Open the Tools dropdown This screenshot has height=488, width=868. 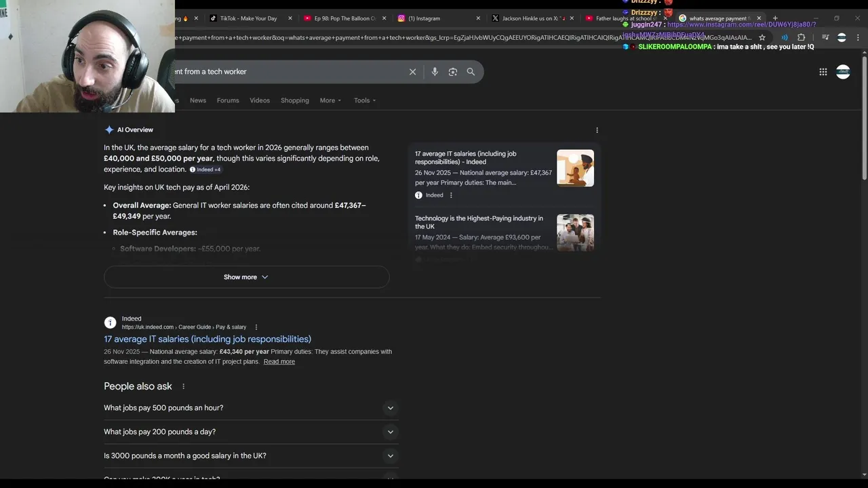(365, 100)
